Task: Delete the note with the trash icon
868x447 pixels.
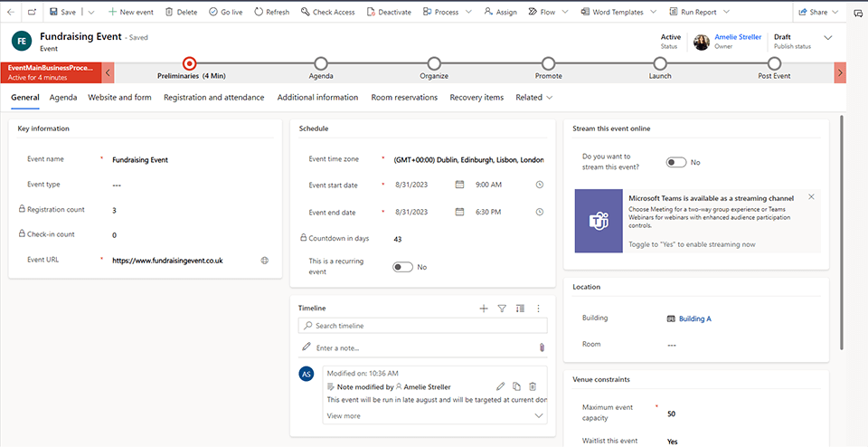Action: click(x=533, y=386)
